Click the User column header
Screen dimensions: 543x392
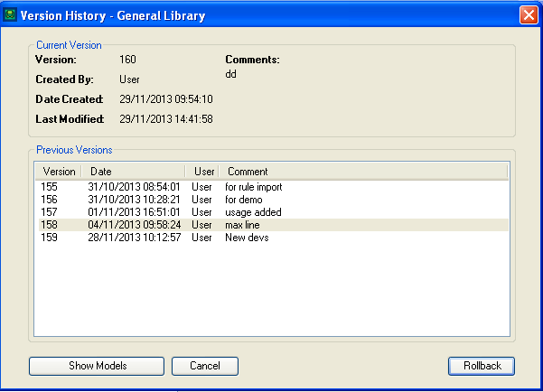(x=202, y=172)
